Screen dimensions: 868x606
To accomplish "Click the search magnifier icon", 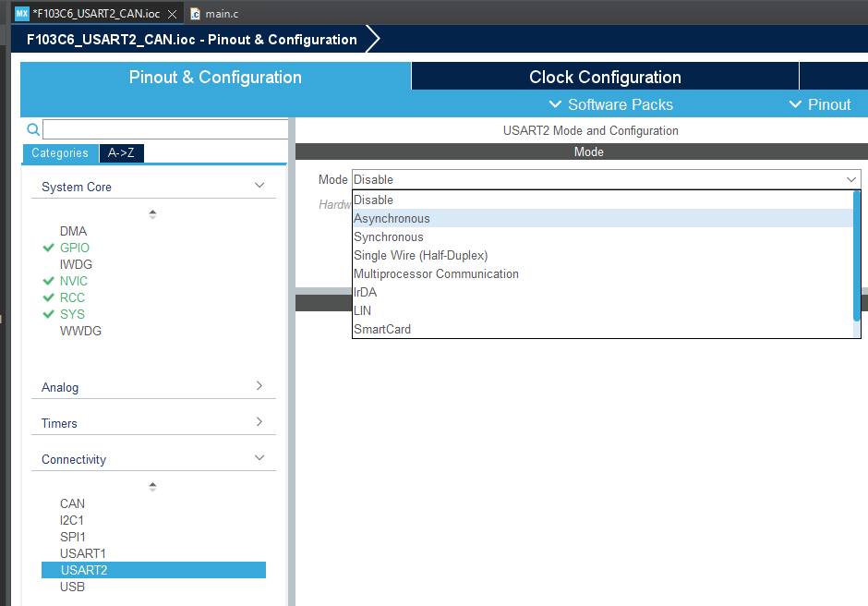I will coord(32,129).
